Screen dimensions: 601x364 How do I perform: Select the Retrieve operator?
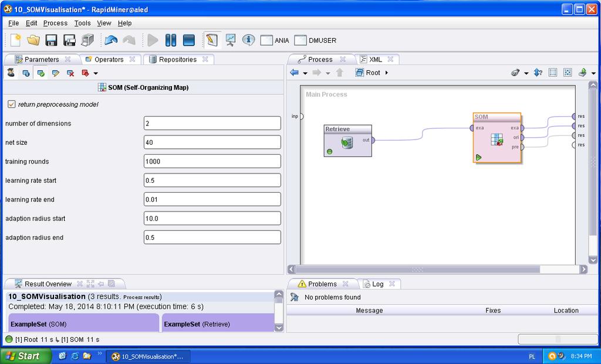347,141
